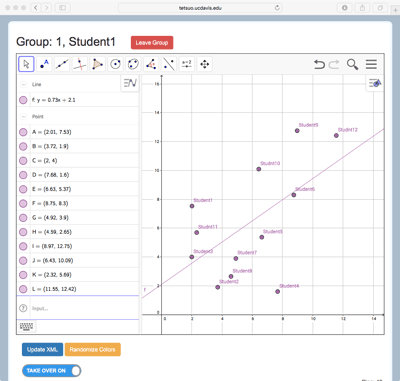This screenshot has height=381, width=400.
Task: Select the Line through two points tool
Action: pyautogui.click(x=62, y=64)
